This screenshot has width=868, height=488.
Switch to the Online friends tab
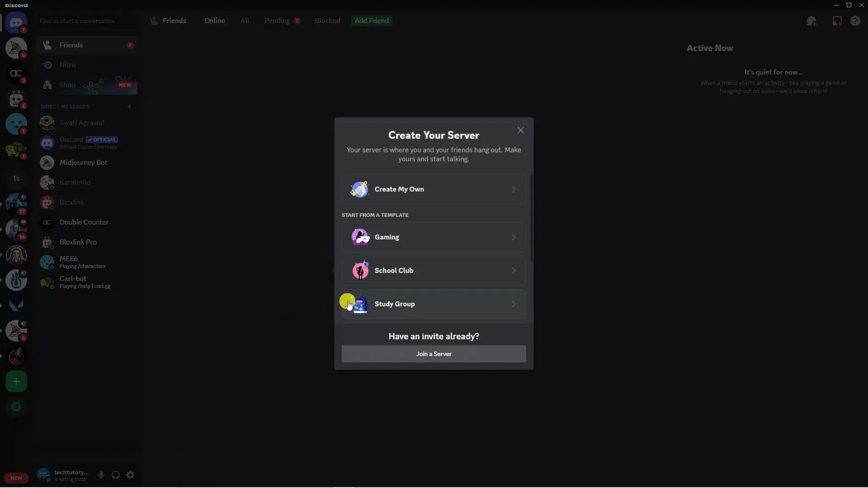click(215, 20)
